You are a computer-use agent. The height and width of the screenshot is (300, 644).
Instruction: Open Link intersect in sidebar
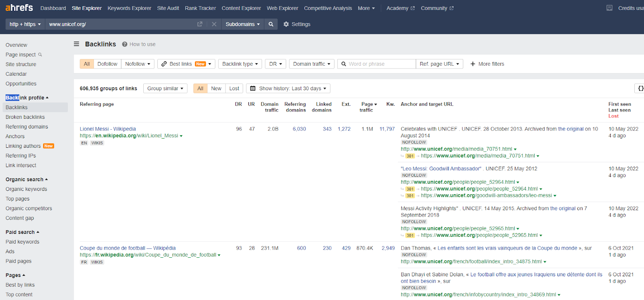click(21, 165)
